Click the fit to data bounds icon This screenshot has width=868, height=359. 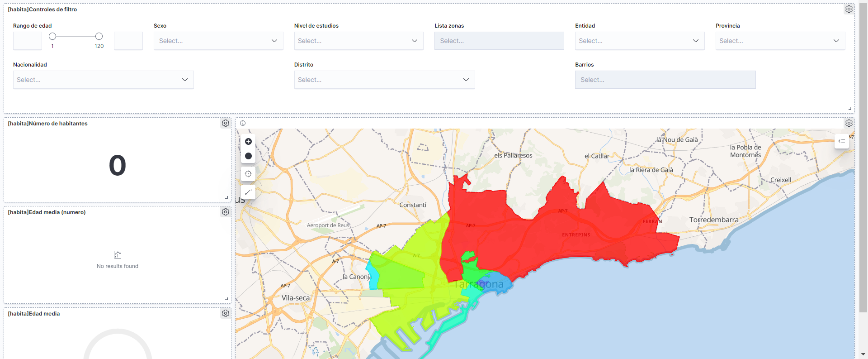[248, 174]
